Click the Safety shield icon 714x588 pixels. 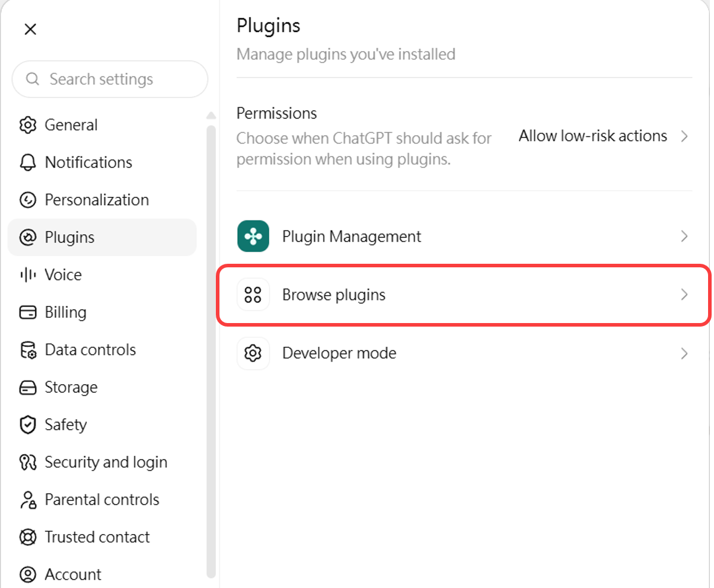point(27,424)
